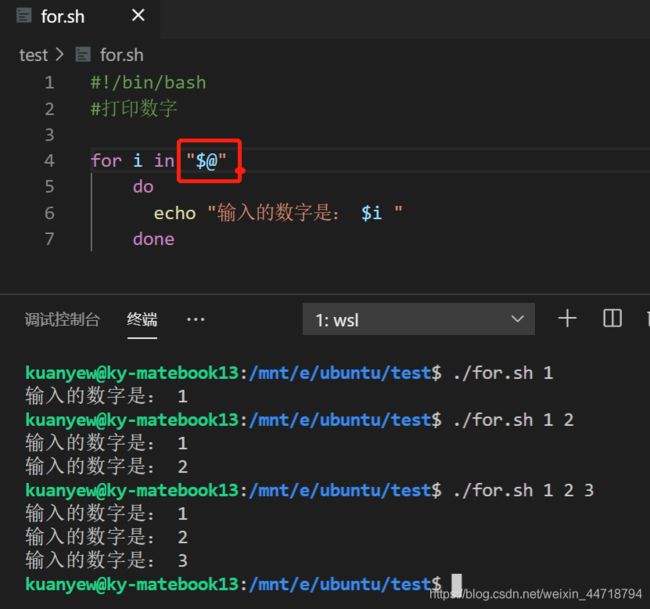650x609 pixels.
Task: Click the '#打印数字' comment line
Action: point(134,109)
